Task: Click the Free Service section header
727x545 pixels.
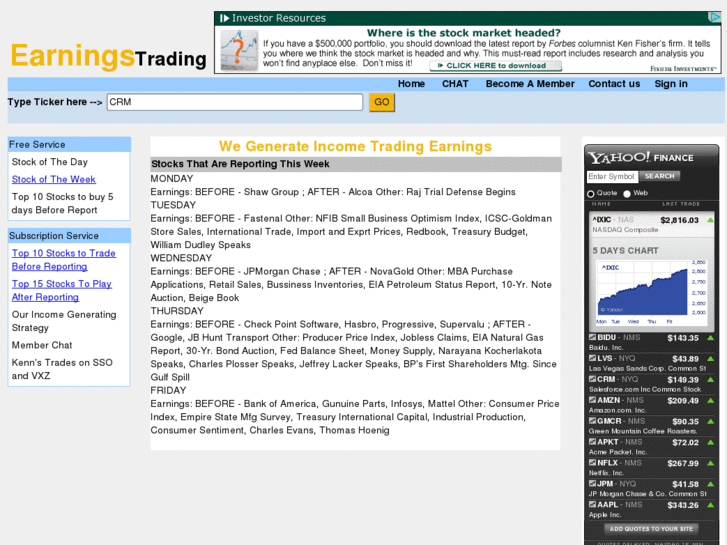Action: [x=69, y=145]
